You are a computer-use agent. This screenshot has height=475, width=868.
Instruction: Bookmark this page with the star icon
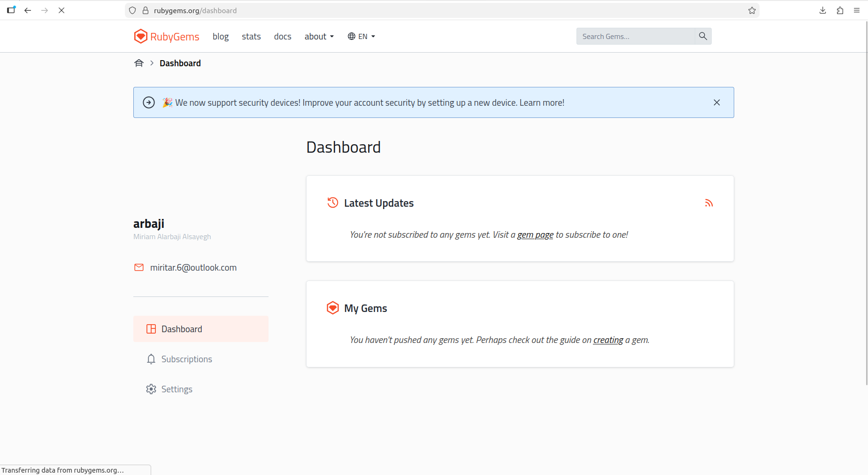coord(752,10)
